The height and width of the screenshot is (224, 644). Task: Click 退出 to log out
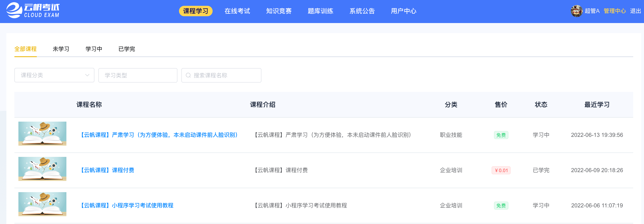coord(635,11)
